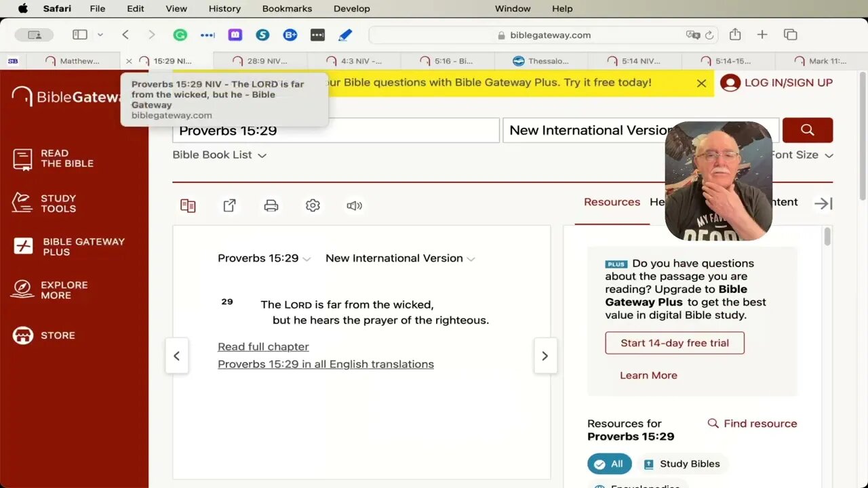Screen dimensions: 868x488
Task: Click the red search button
Action: (808, 130)
